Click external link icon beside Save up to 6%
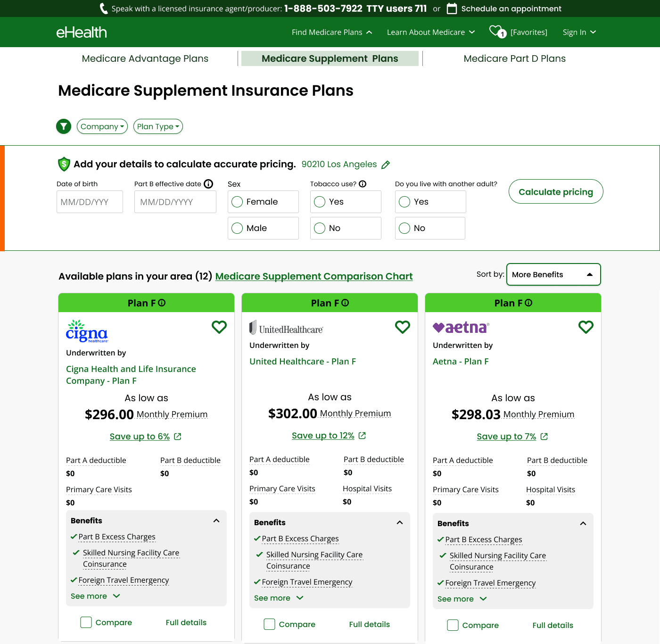Image resolution: width=660 pixels, height=644 pixels. (178, 437)
